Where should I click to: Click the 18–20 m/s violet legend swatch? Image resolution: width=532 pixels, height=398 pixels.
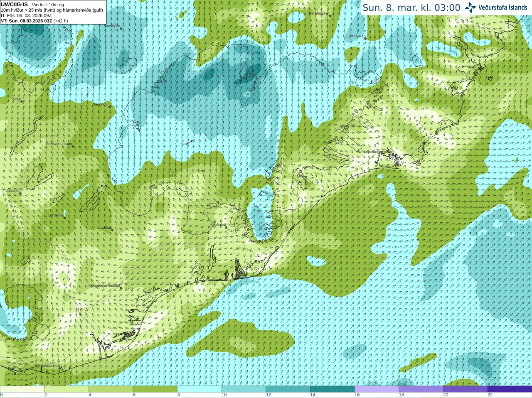(x=421, y=389)
